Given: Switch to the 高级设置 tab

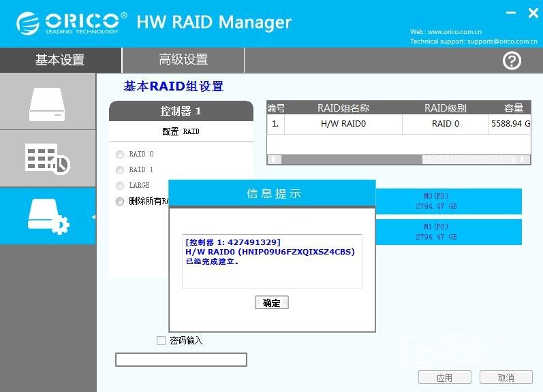Looking at the screenshot, I should [183, 60].
